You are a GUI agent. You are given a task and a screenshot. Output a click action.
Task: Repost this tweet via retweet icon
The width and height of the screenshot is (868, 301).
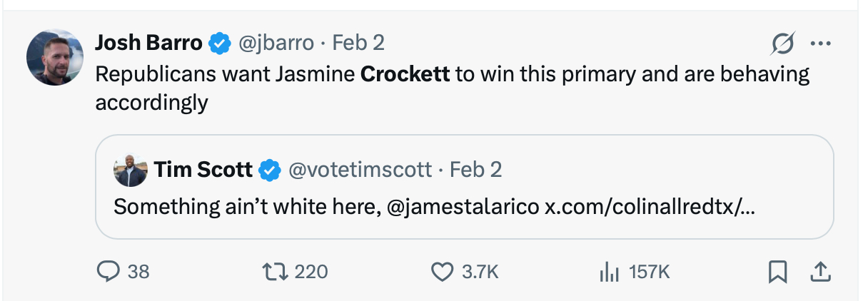(273, 271)
